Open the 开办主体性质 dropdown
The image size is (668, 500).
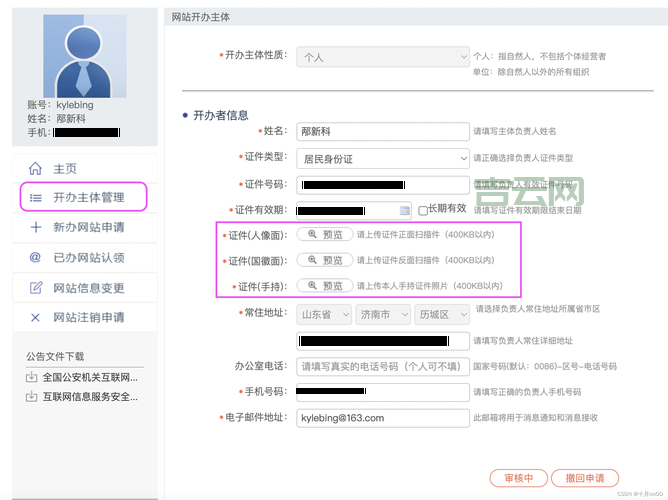click(x=383, y=57)
